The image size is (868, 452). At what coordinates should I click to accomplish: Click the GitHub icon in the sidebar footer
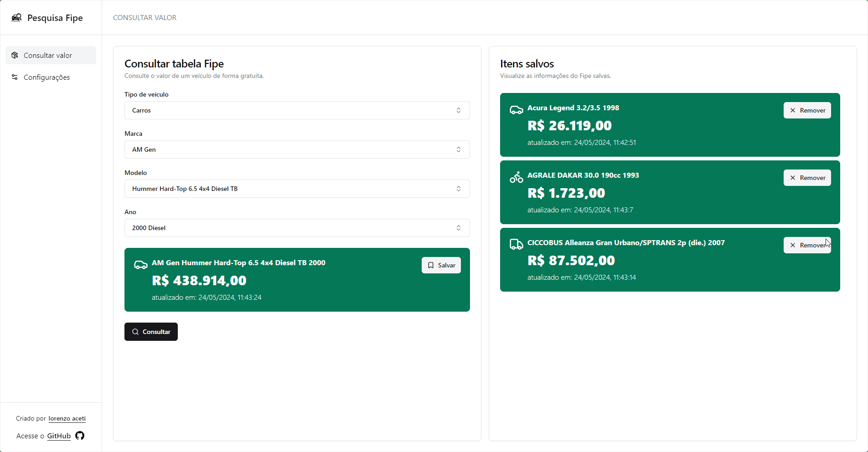coord(80,436)
